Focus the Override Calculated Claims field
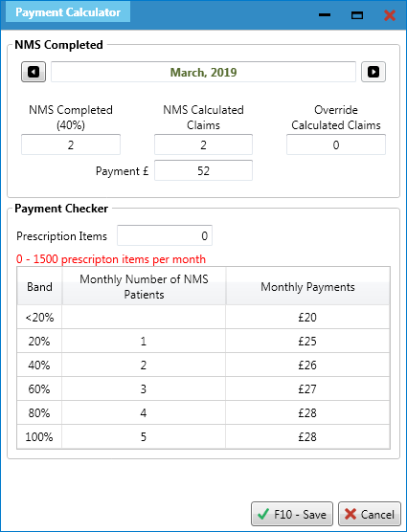This screenshot has height=532, width=407. pyautogui.click(x=336, y=144)
